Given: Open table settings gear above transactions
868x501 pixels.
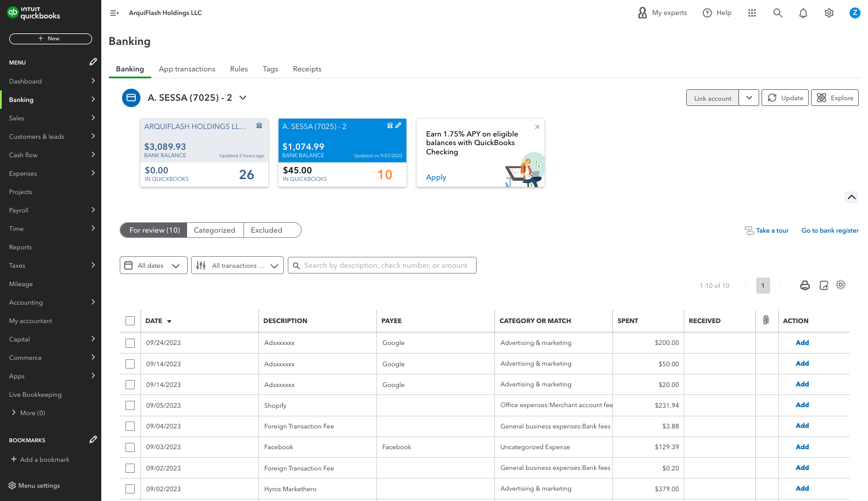Looking at the screenshot, I should pos(841,284).
